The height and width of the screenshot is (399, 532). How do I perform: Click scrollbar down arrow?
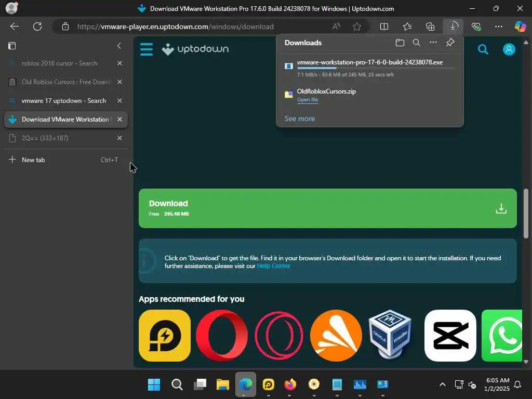click(526, 362)
